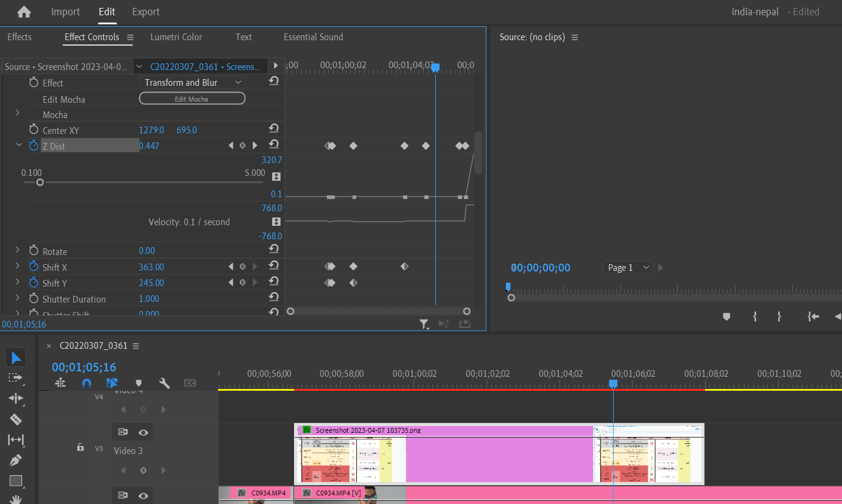The image size is (842, 504).
Task: Select the Ripple Edit tool
Action: click(16, 399)
